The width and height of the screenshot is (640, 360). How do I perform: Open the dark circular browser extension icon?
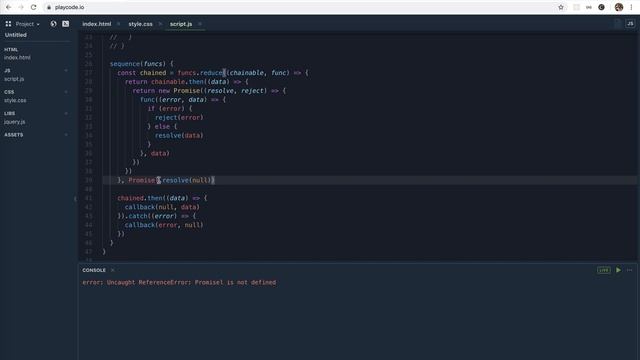[601, 7]
